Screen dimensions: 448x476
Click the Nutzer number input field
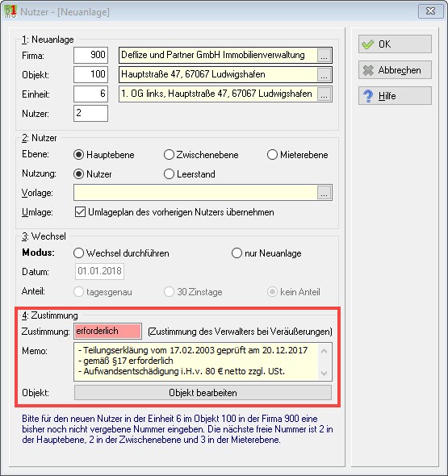[x=90, y=113]
